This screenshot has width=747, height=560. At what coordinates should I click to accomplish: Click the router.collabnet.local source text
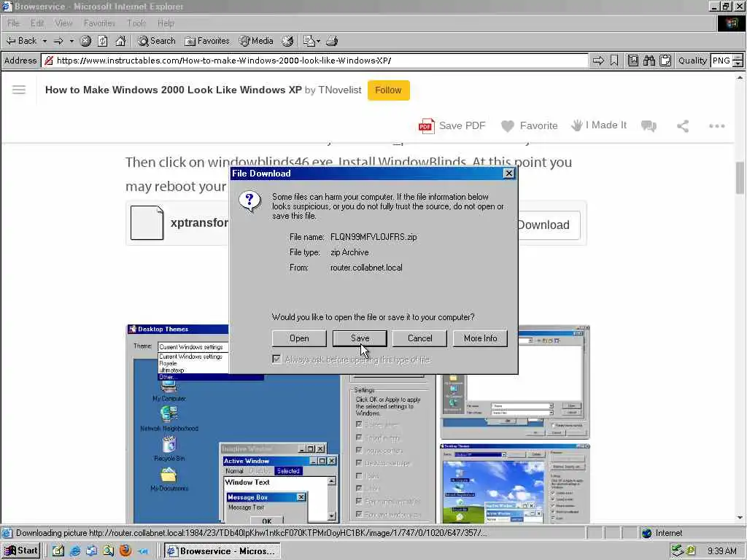click(366, 268)
